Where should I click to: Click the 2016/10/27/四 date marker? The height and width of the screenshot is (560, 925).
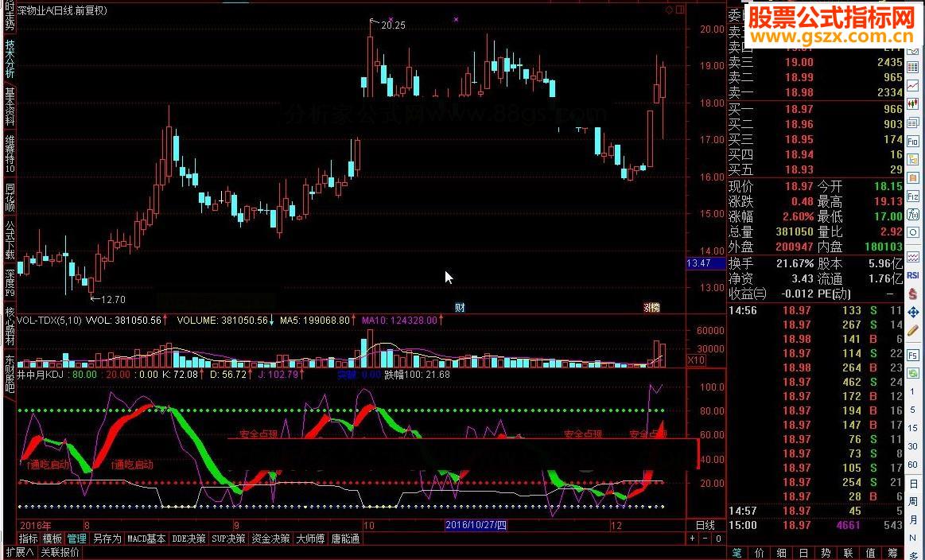click(476, 525)
